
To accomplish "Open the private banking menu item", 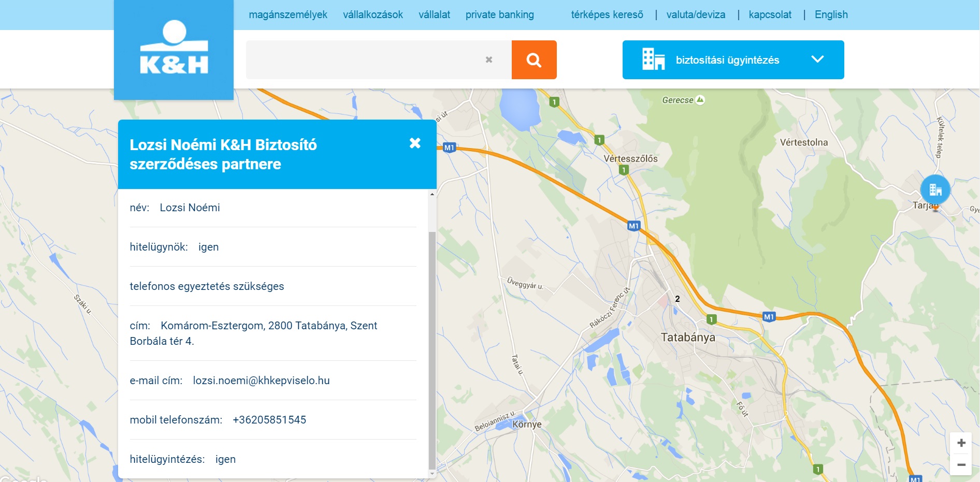I will (500, 14).
